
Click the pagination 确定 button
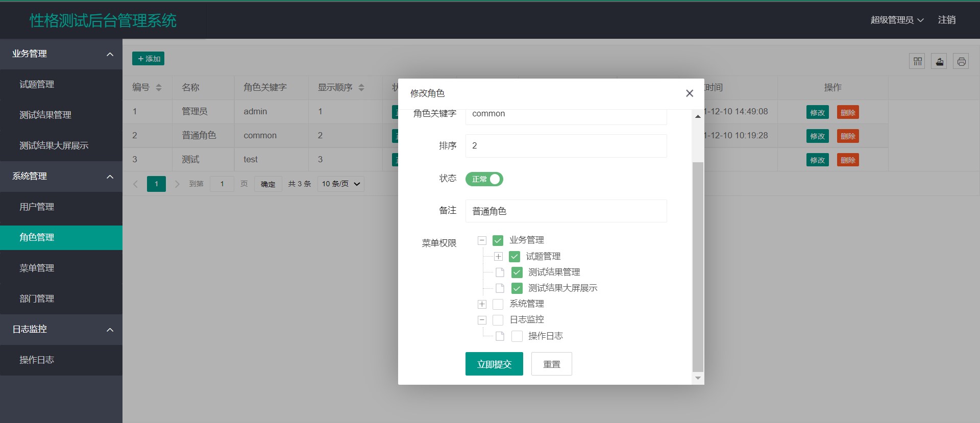[x=268, y=184]
